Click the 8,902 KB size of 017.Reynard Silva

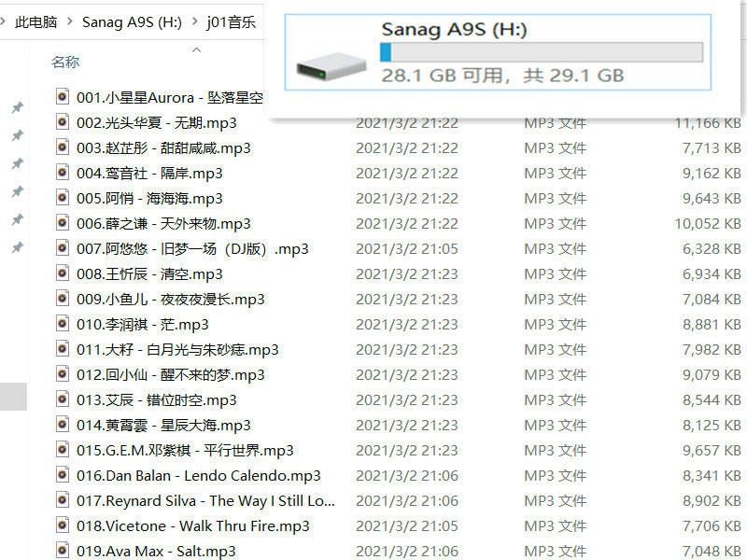712,501
